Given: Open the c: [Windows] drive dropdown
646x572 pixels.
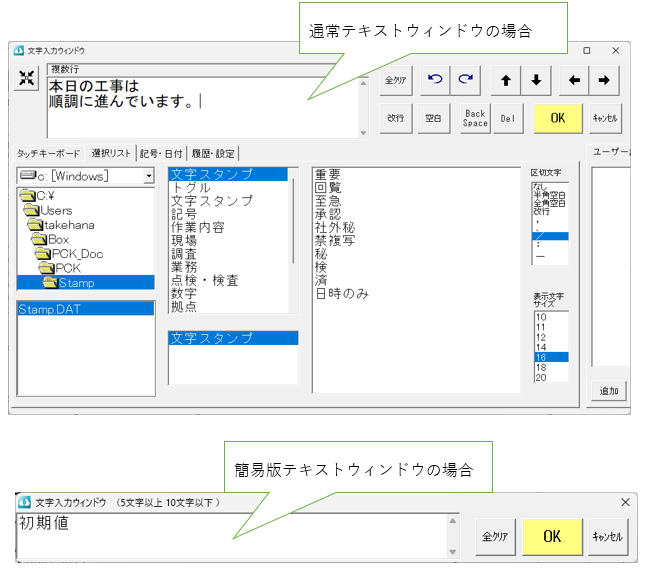Looking at the screenshot, I should click(x=149, y=176).
